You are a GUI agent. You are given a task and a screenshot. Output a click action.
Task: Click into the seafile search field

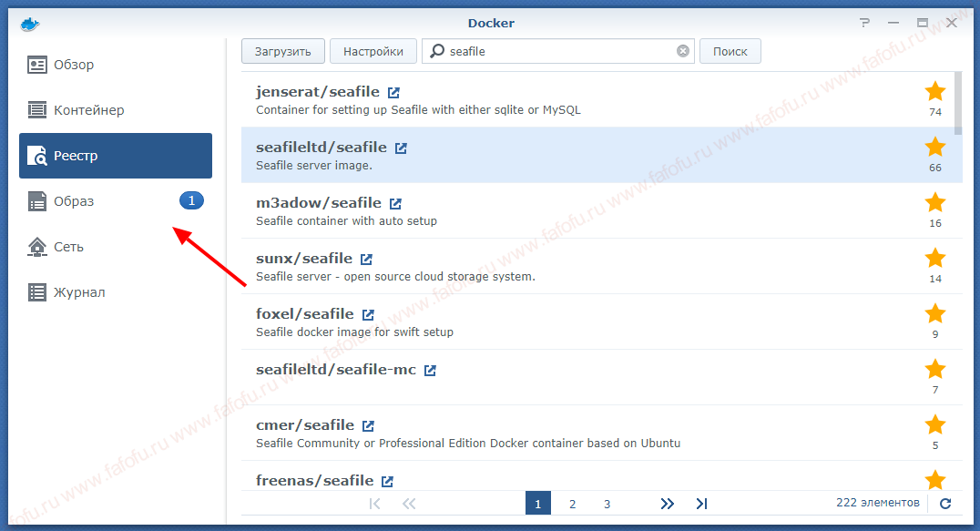pyautogui.click(x=559, y=51)
